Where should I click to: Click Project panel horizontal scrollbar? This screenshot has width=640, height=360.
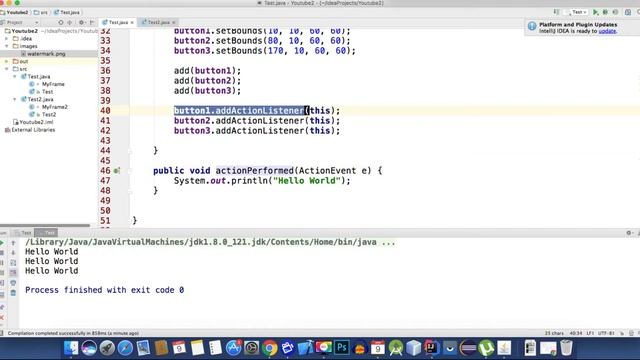[x=45, y=225]
